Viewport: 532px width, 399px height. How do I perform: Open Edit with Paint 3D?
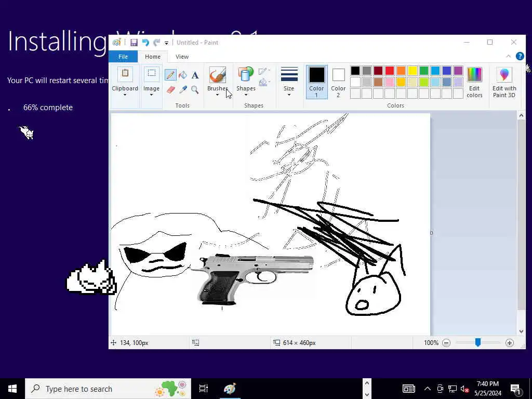click(x=504, y=82)
